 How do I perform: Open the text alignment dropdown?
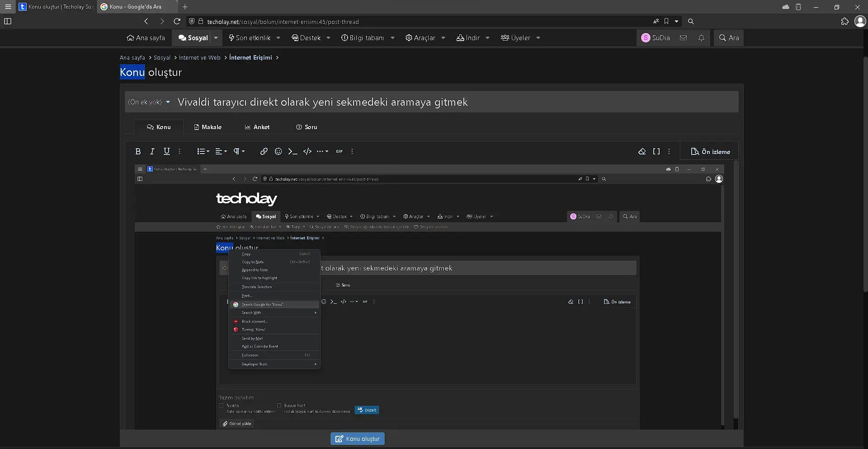221,151
